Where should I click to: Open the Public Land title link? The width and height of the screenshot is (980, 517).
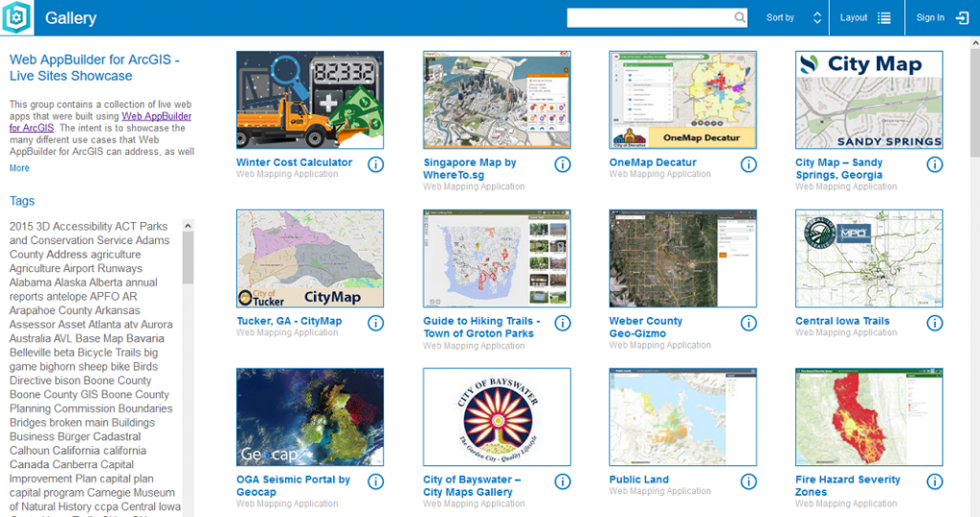(638, 480)
